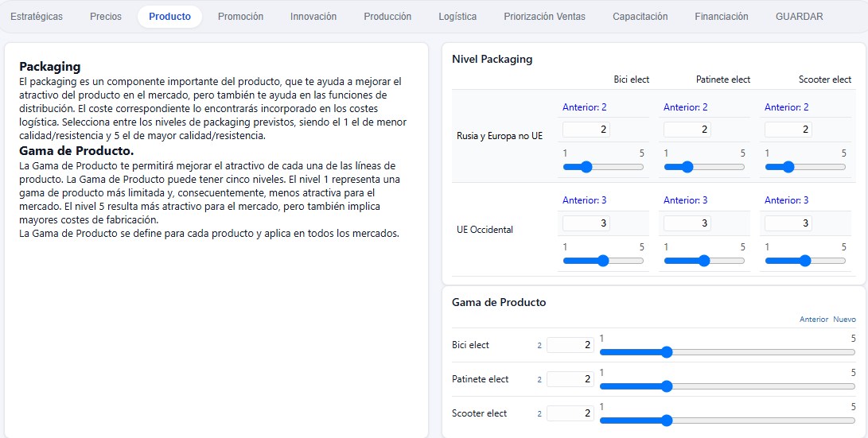Open the Logística tab
The image size is (868, 438).
457,17
